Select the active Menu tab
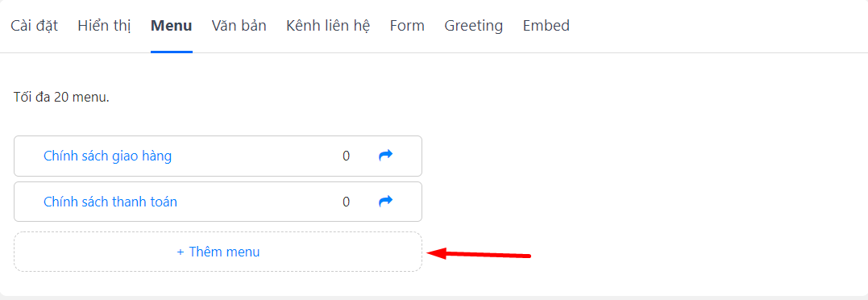 point(172,26)
